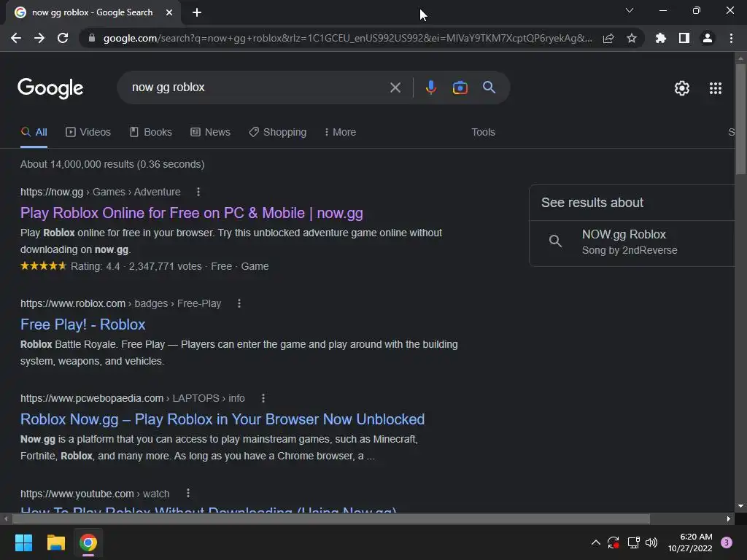Open the volume control in tray
747x560 pixels.
click(x=651, y=542)
